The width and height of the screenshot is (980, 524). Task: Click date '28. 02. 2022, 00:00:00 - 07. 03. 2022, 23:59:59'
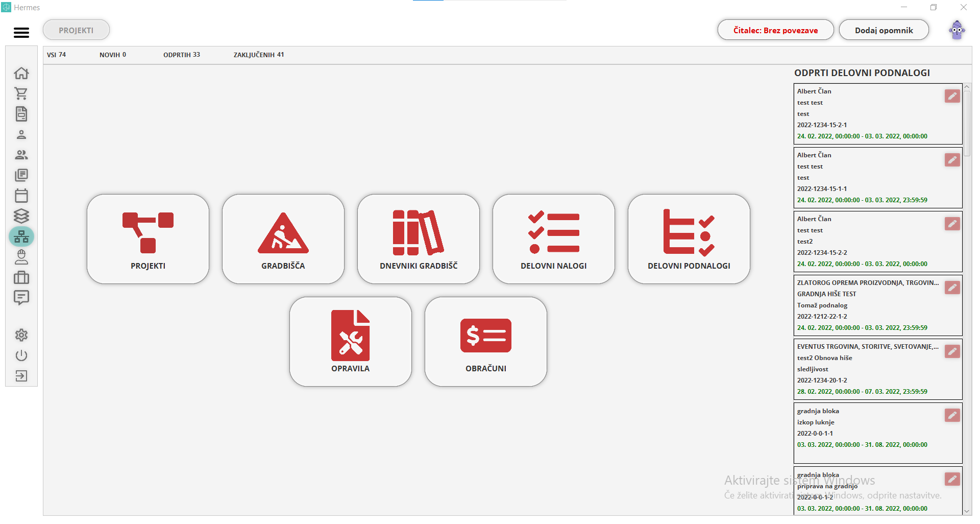click(x=862, y=392)
